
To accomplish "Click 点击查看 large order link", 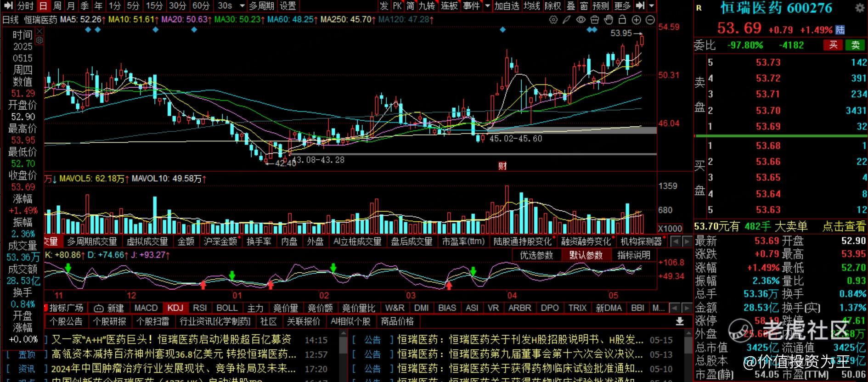I will [x=844, y=226].
